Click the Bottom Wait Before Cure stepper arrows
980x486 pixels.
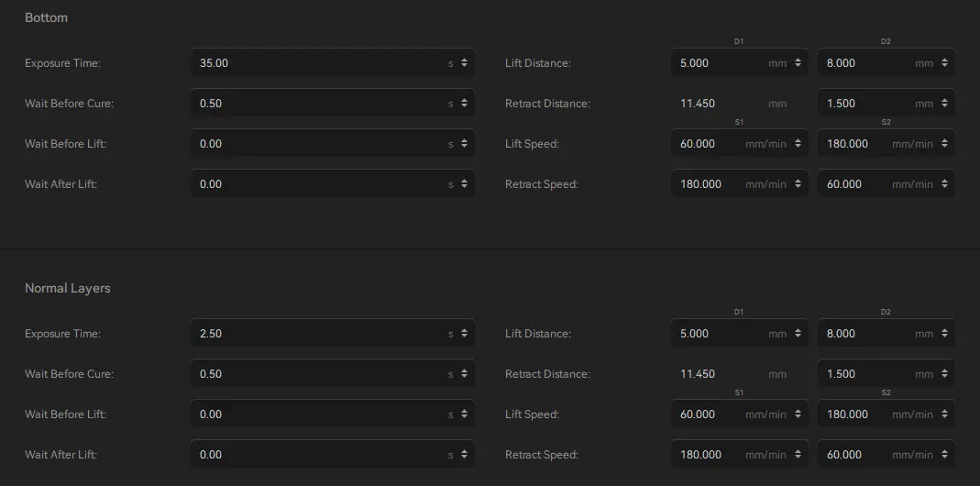pos(464,104)
